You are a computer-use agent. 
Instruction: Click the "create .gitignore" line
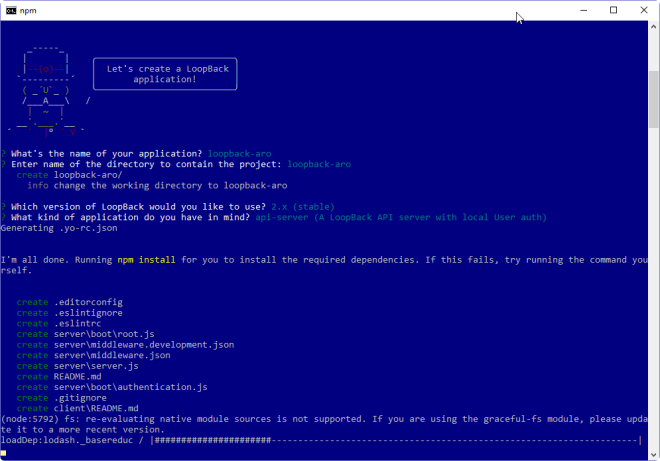pos(61,398)
